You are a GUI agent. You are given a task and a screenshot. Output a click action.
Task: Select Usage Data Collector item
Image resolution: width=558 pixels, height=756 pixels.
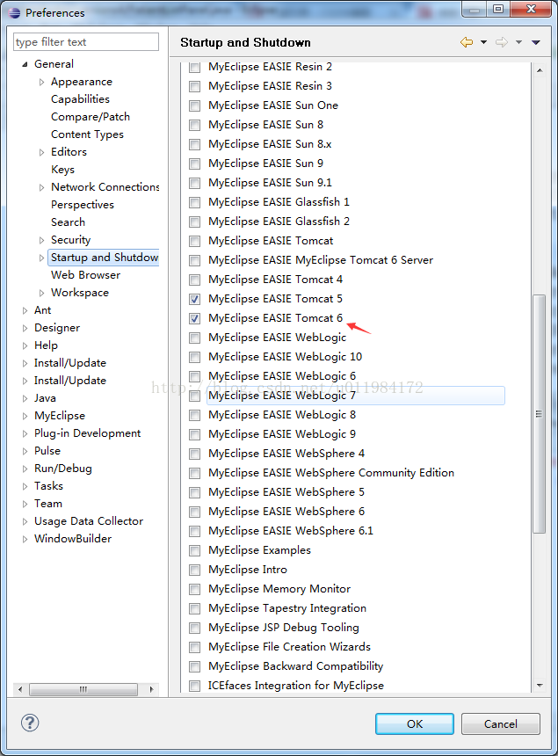(89, 521)
